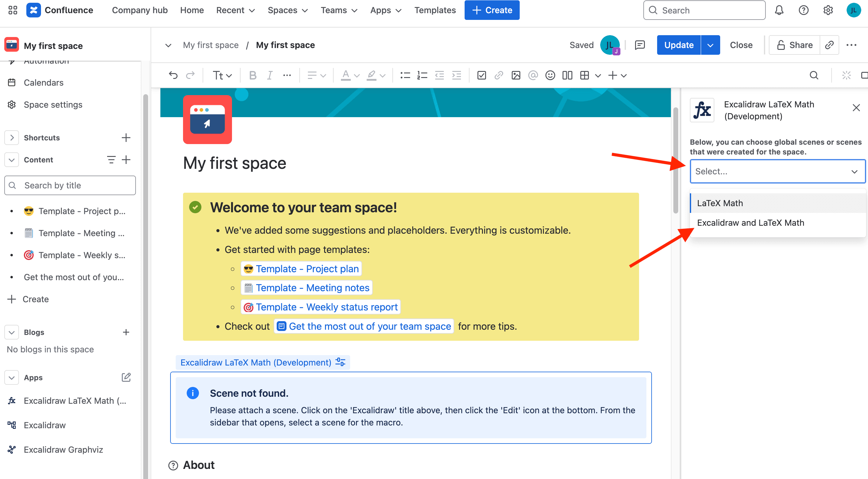
Task: Insert a bullet list
Action: pyautogui.click(x=405, y=75)
